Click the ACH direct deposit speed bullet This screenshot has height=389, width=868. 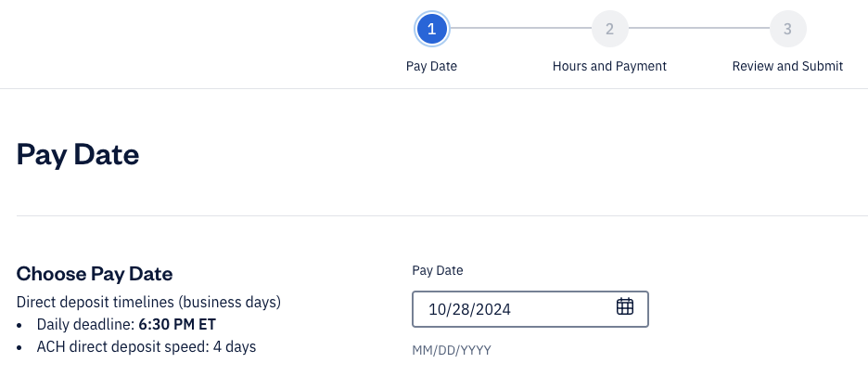[146, 346]
